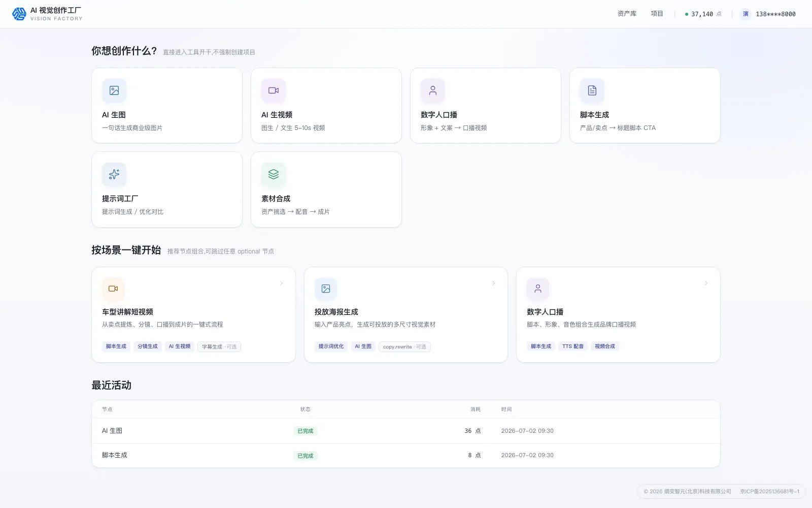Expand the 车型讲解短视频 card chevron
The image size is (812, 508).
281,283
